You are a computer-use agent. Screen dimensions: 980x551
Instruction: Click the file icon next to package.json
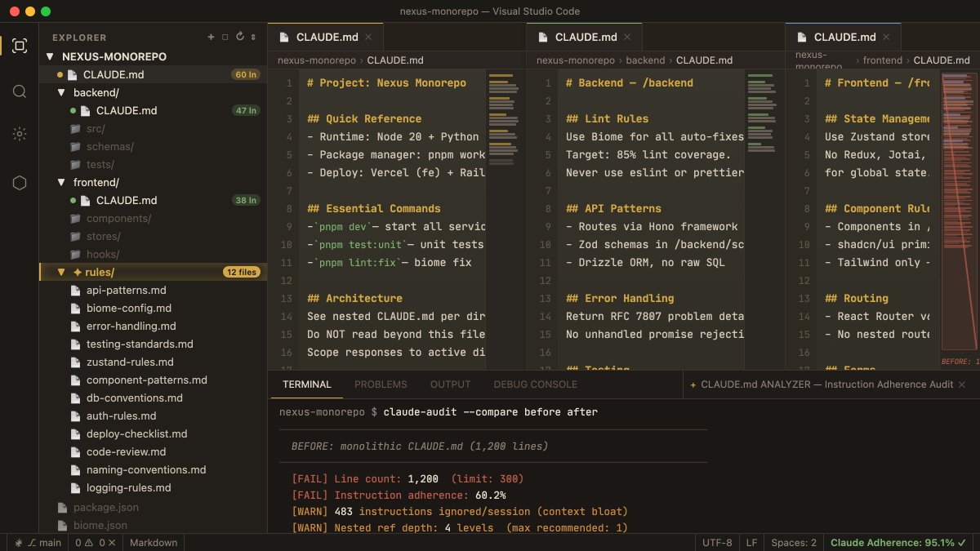pyautogui.click(x=63, y=508)
